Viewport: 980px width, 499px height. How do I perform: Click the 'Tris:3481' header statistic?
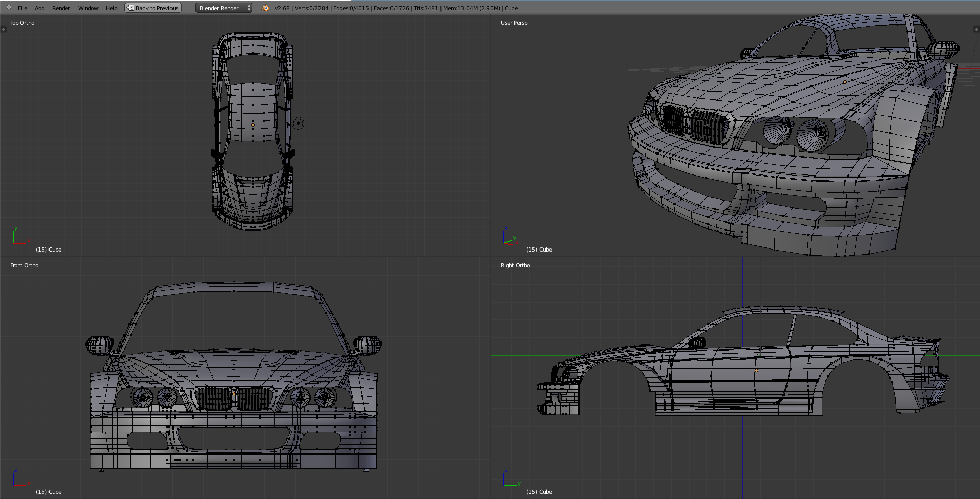(426, 8)
